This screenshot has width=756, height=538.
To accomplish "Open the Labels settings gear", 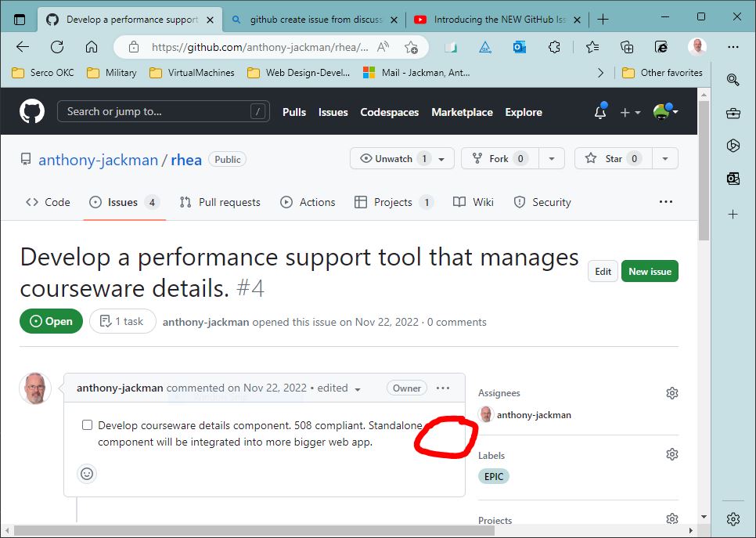I will tap(671, 453).
